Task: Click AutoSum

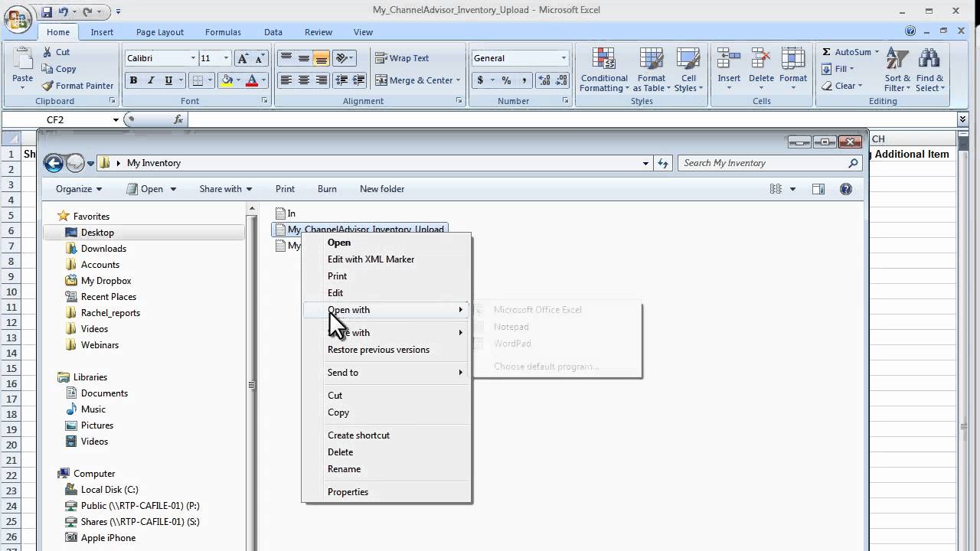Action: coord(847,52)
